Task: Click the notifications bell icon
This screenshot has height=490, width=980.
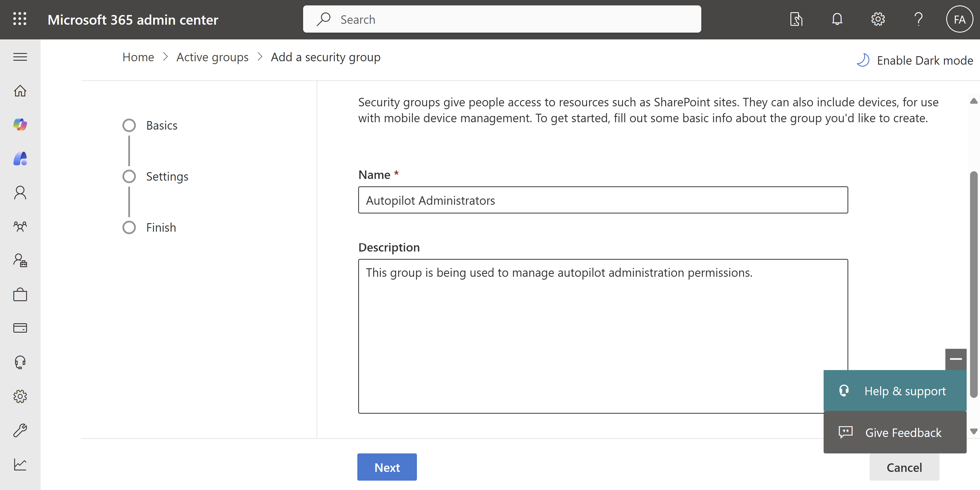Action: click(837, 19)
